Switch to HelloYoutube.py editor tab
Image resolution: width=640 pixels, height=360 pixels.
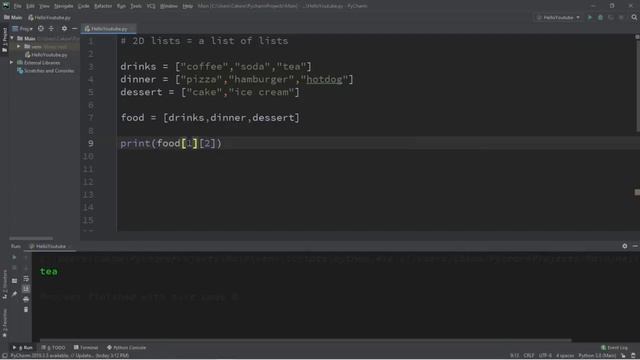pos(107,29)
